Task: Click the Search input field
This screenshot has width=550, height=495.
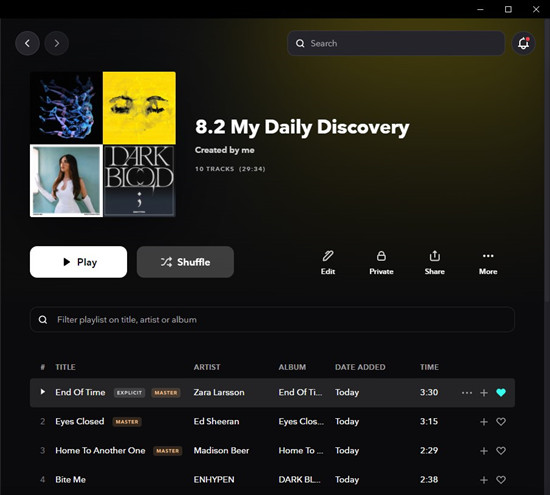Action: click(396, 43)
